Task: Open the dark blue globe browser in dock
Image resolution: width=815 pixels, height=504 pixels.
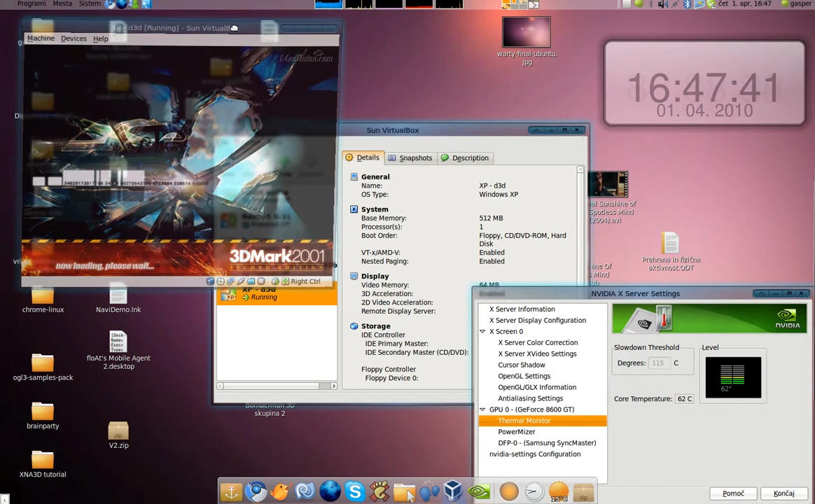Action: 330,491
